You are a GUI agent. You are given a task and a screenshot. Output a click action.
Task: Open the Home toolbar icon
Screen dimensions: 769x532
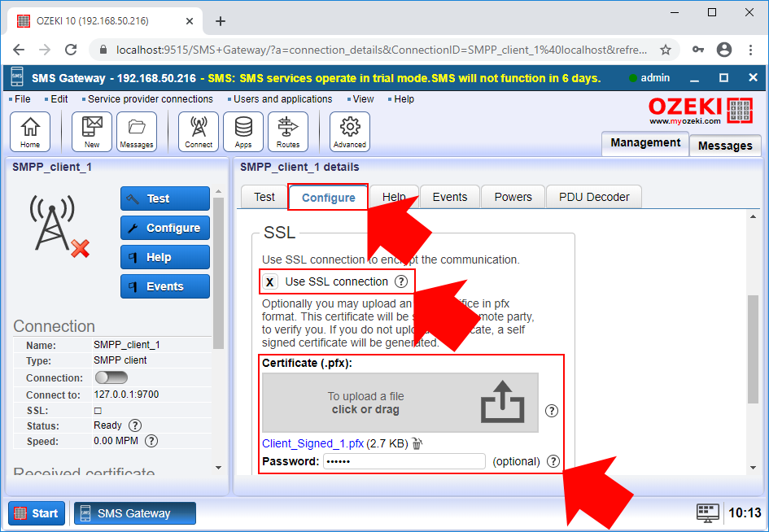click(30, 132)
